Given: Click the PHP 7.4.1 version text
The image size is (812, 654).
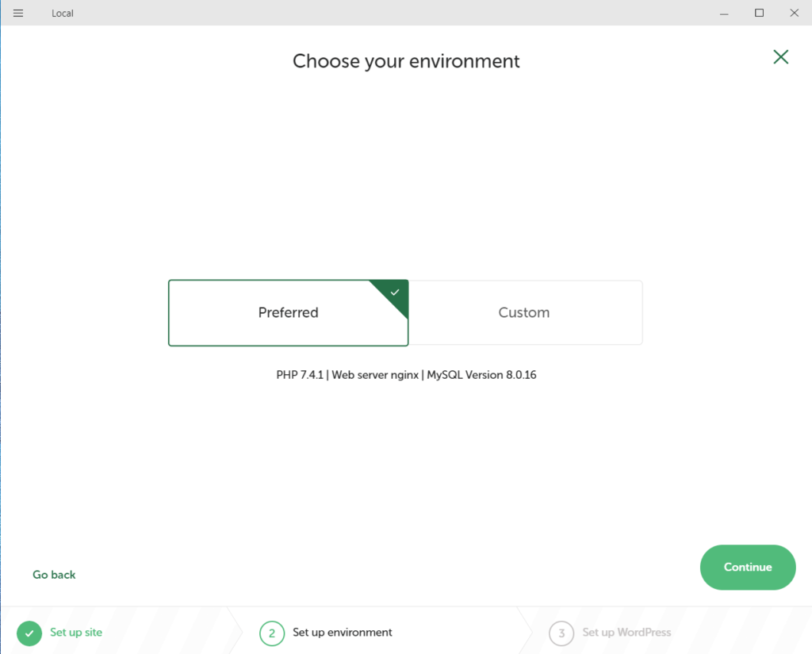Looking at the screenshot, I should [300, 375].
